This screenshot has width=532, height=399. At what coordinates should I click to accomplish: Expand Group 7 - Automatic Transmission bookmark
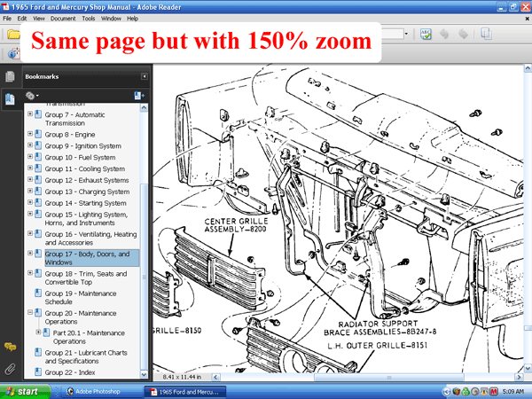30,114
